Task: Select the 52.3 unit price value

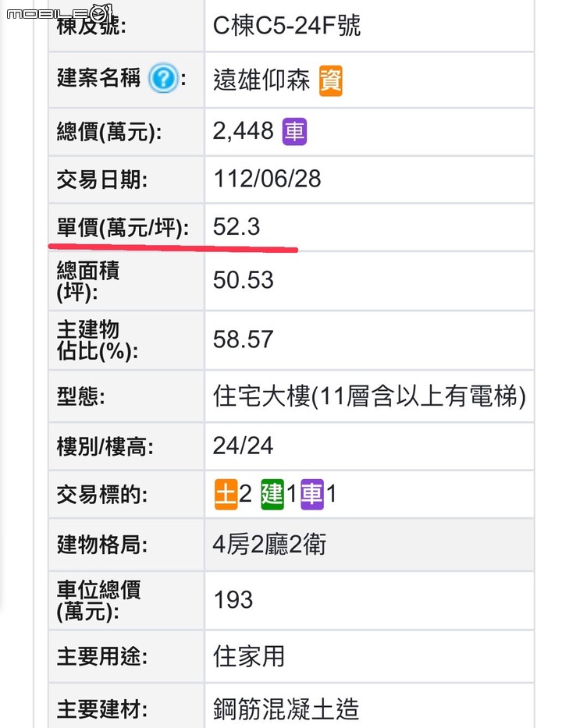Action: (237, 226)
